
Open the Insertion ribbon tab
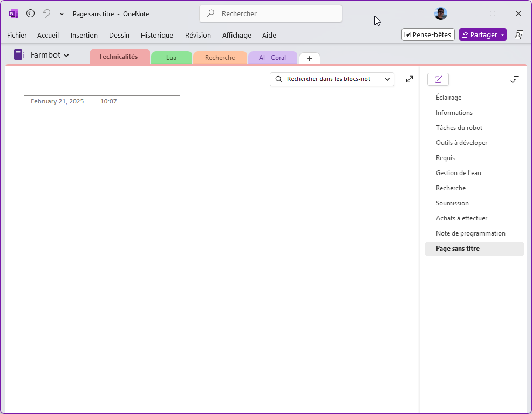tap(84, 35)
